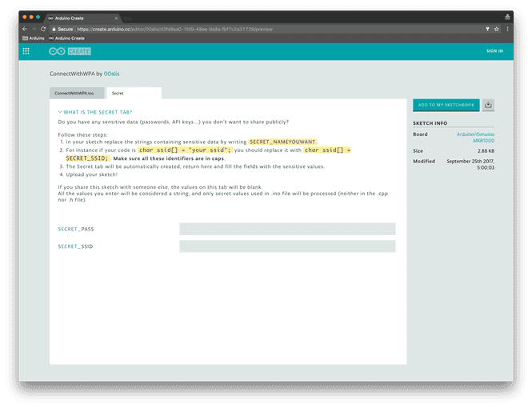The image size is (532, 408).
Task: Open the Arduino apps grid menu
Action: tap(26, 51)
